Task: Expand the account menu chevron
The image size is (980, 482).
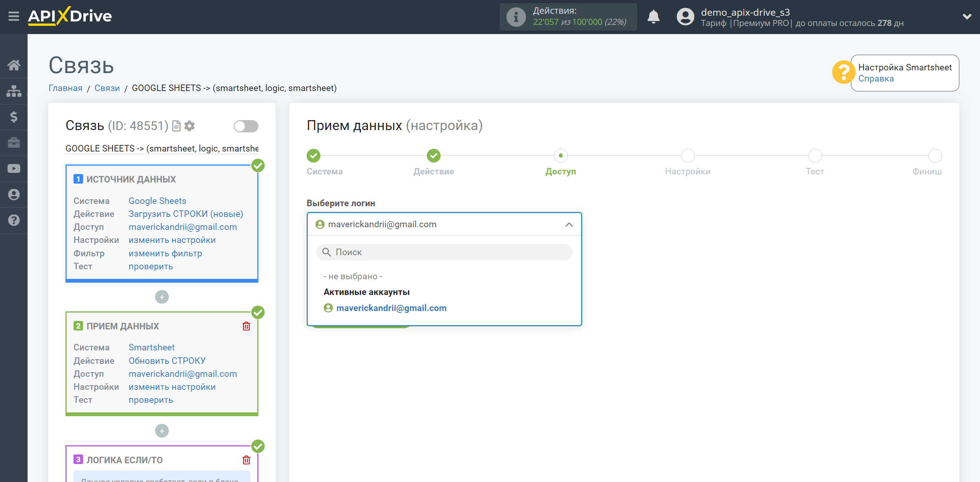Action: (x=967, y=17)
